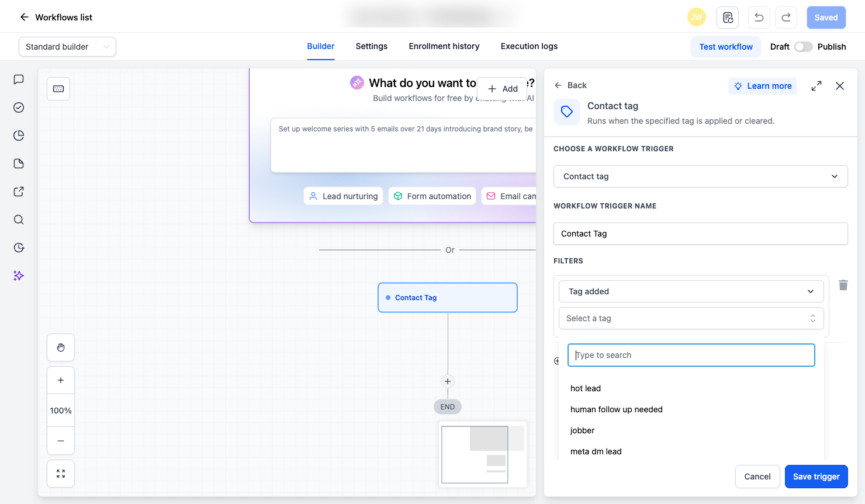
Task: Click the END node
Action: (x=448, y=407)
